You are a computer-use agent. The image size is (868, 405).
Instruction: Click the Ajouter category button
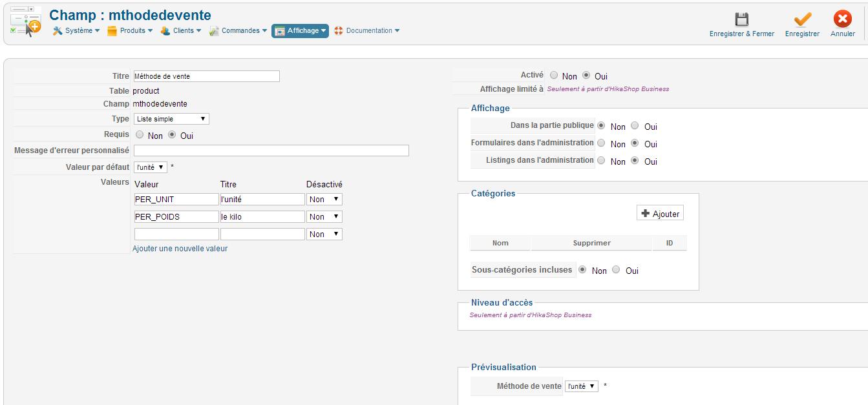[x=660, y=214]
